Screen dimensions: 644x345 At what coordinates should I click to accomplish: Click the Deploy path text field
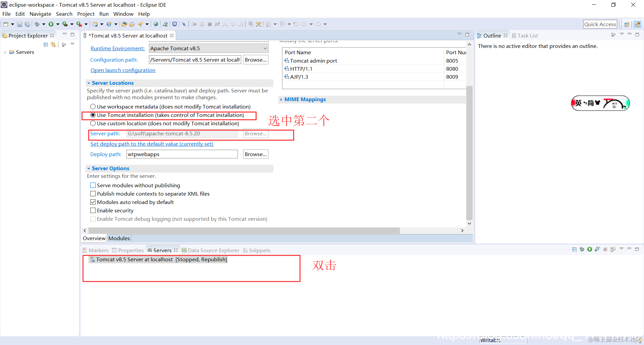[x=182, y=154]
